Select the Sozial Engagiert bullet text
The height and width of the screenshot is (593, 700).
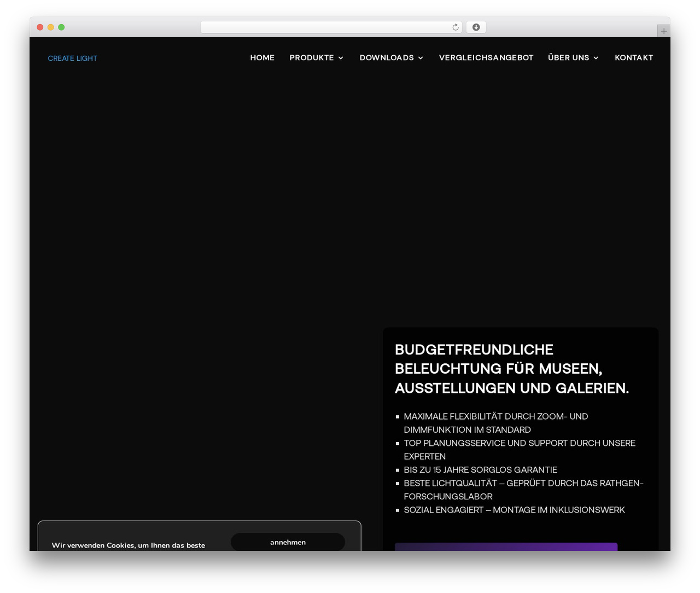(x=514, y=510)
